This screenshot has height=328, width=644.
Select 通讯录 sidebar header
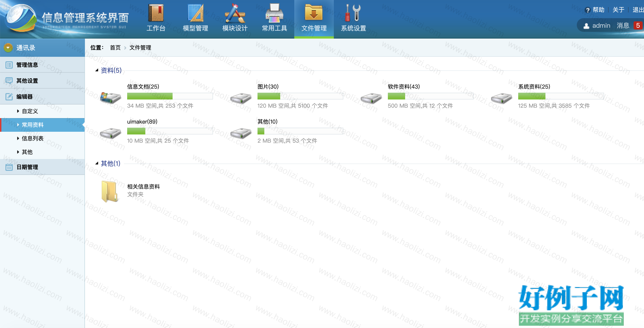pyautogui.click(x=42, y=47)
